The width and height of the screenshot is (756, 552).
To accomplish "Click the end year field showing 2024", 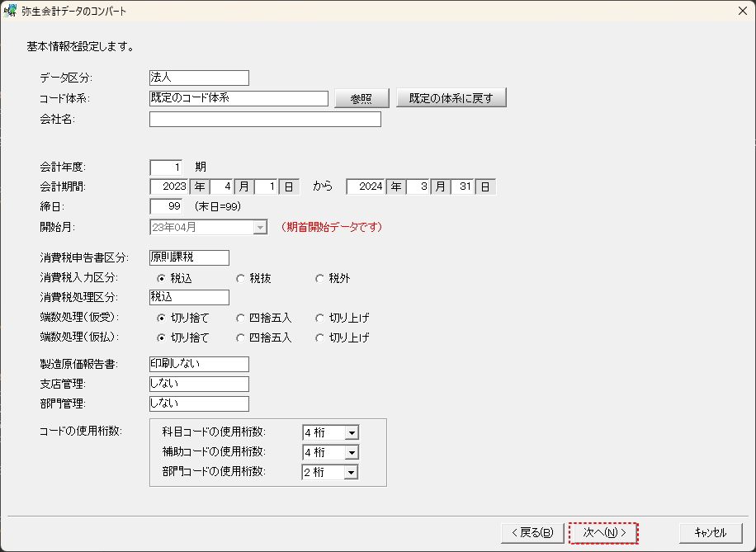I will (366, 186).
